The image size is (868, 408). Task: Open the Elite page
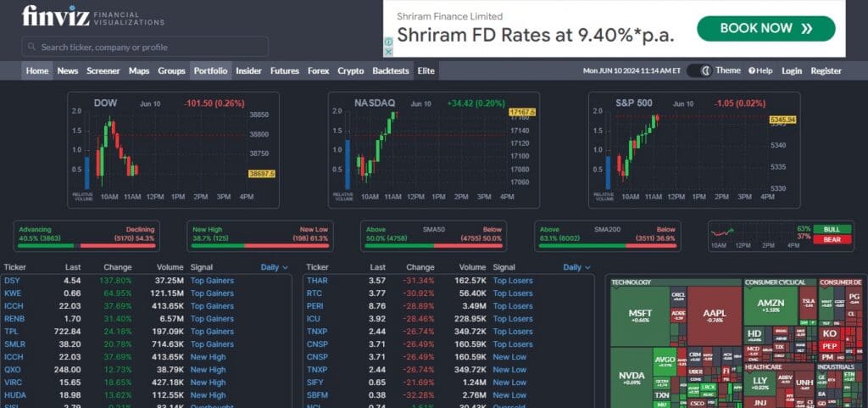(x=426, y=71)
